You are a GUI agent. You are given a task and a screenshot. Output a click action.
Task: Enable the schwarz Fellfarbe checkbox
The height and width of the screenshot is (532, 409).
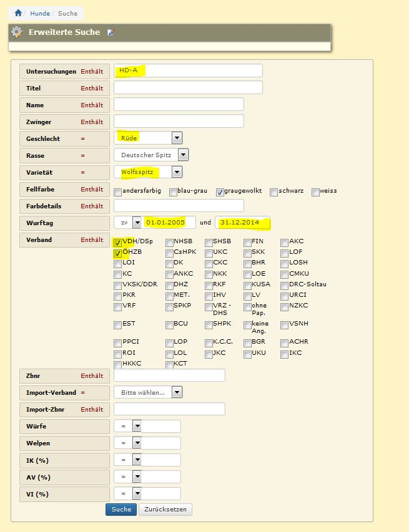point(274,192)
